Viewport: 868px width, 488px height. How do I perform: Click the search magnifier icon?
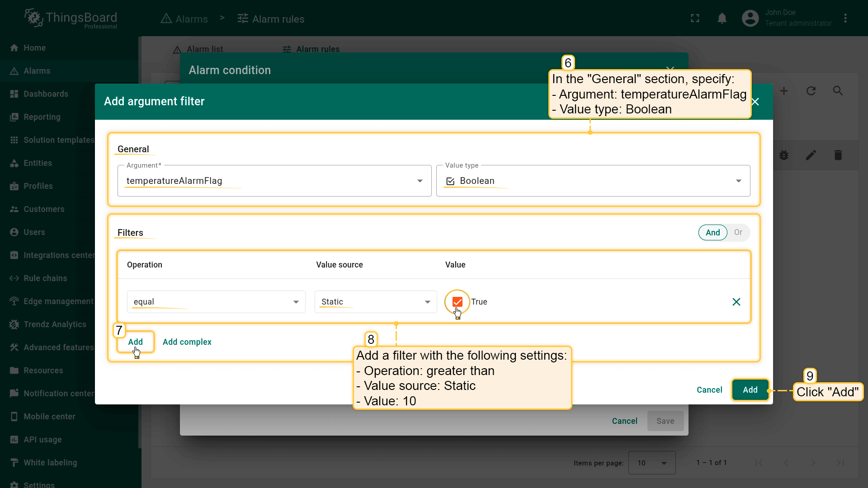(x=838, y=91)
